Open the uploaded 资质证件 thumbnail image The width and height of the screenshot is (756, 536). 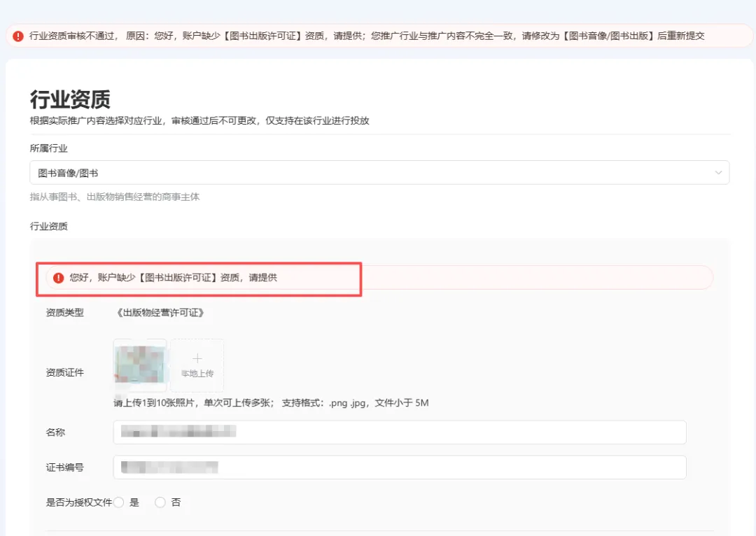(x=140, y=365)
